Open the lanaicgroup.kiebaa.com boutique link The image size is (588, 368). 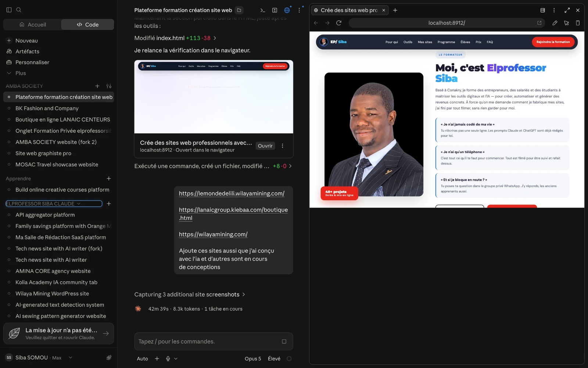point(233,214)
